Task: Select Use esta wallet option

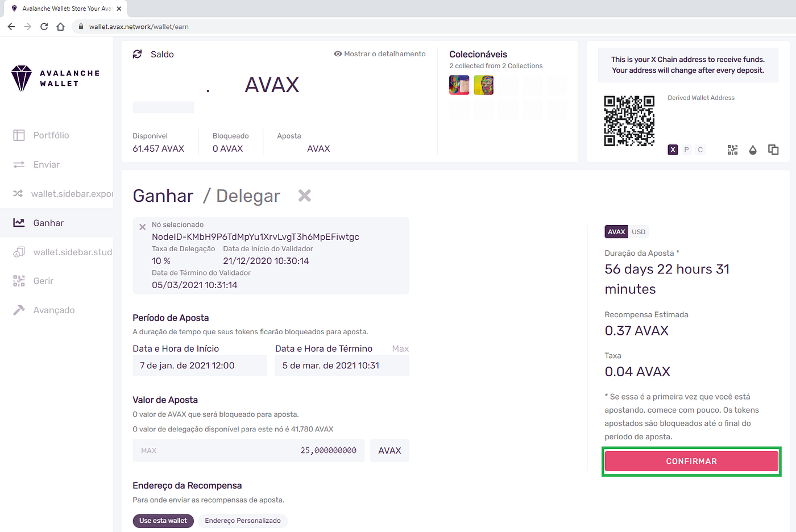Action: click(163, 521)
